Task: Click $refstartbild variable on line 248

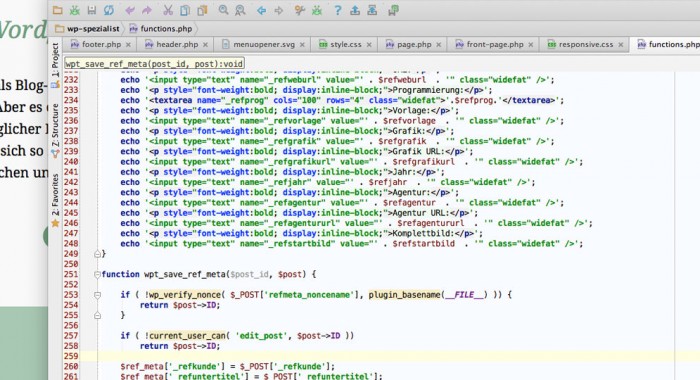Action: [x=424, y=244]
